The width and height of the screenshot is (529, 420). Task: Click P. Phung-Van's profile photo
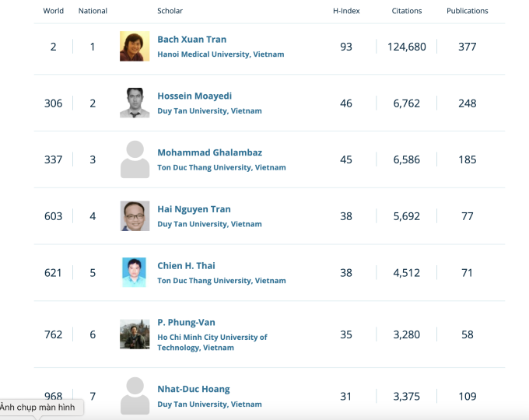(x=135, y=334)
